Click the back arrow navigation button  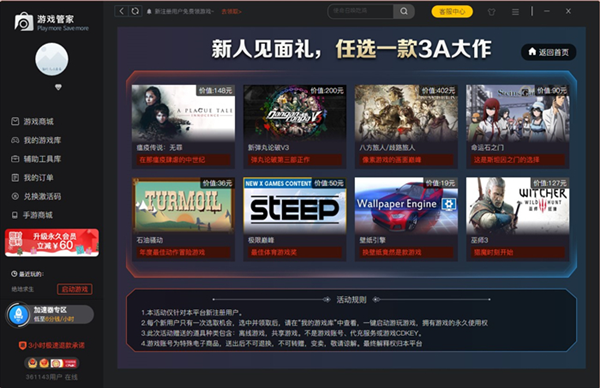tap(121, 11)
